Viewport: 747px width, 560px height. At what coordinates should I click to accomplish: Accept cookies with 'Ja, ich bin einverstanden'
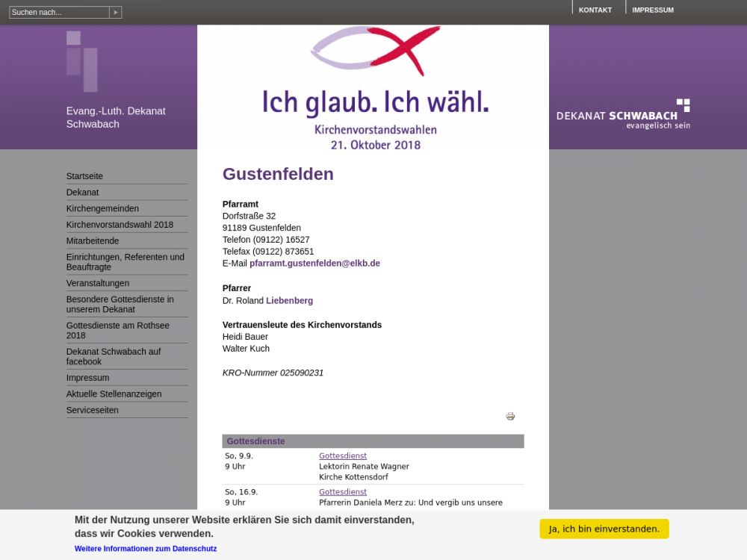[x=604, y=529]
